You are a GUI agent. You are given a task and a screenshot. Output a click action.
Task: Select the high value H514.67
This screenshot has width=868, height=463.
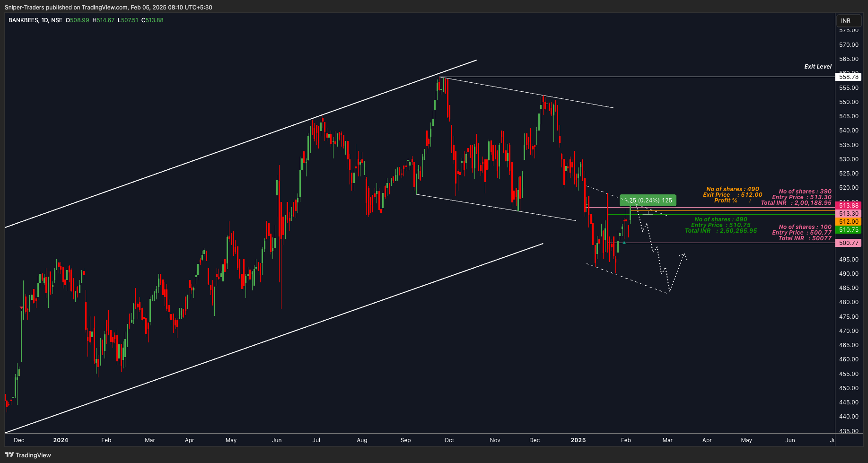click(103, 20)
